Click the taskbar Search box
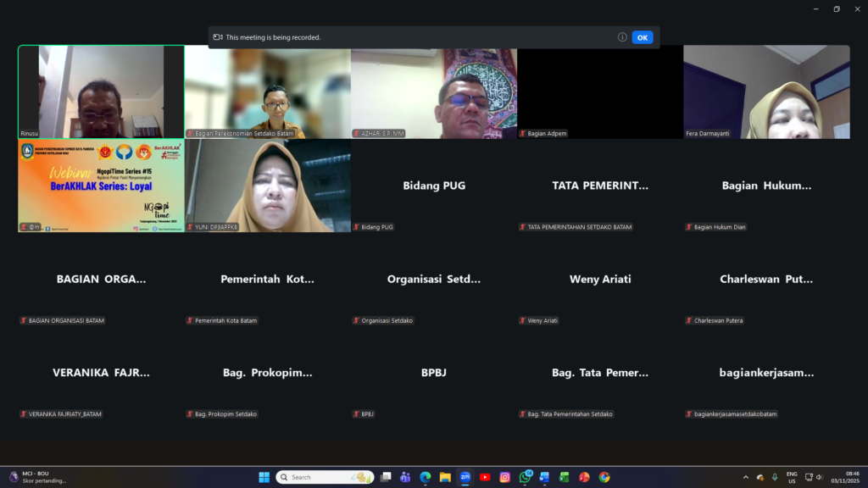This screenshot has height=488, width=868. click(325, 477)
